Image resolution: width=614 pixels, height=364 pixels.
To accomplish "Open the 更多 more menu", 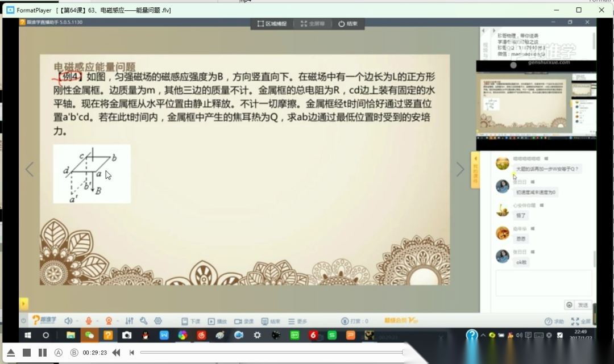I will pyautogui.click(x=297, y=321).
